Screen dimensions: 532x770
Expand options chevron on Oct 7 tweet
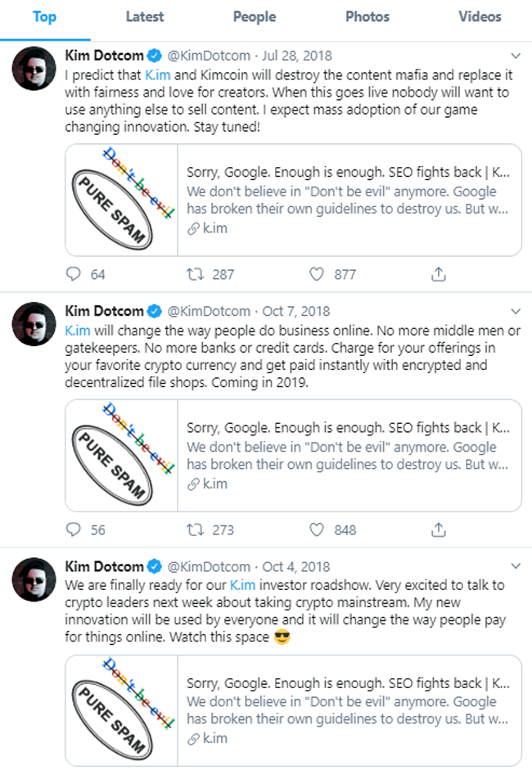[516, 311]
